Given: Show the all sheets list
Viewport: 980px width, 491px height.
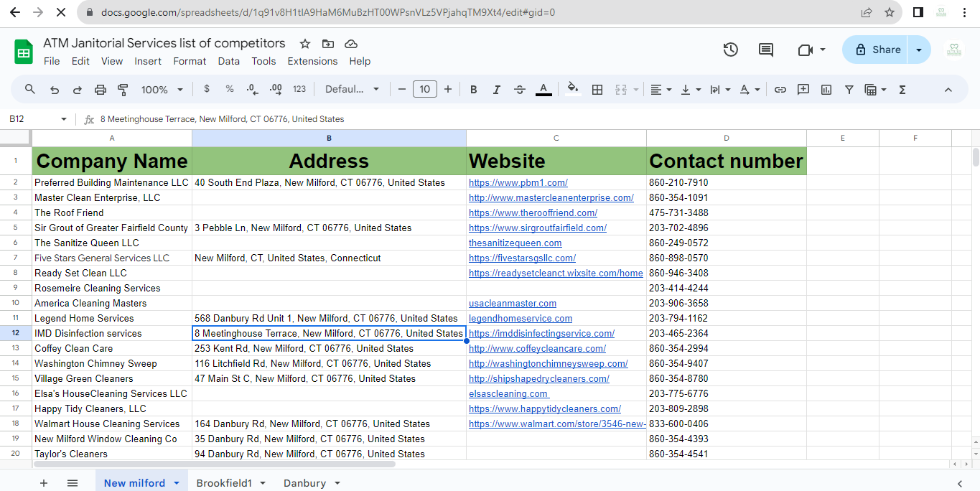Looking at the screenshot, I should click(73, 483).
